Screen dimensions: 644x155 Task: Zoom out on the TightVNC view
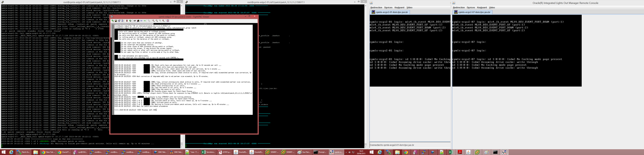click(157, 21)
